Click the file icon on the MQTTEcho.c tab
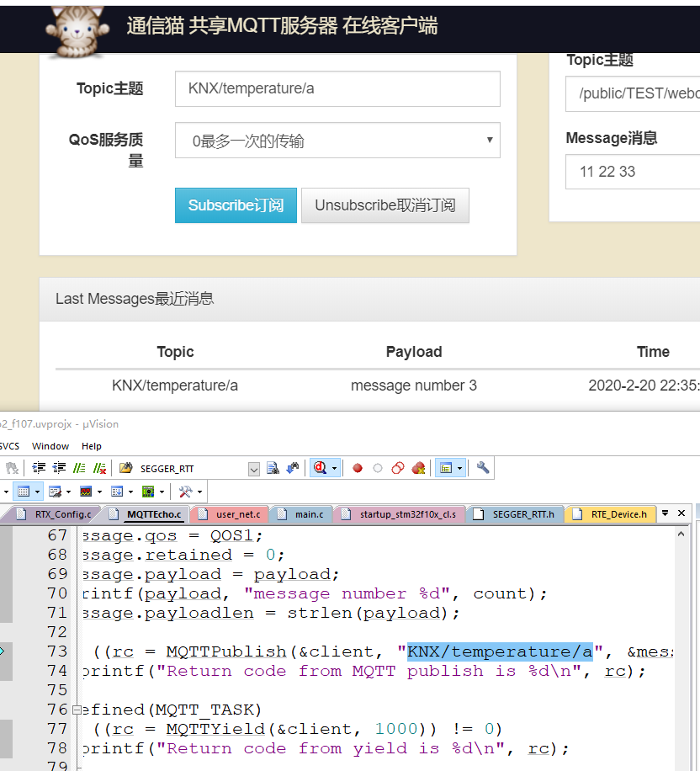700x771 pixels. pos(114,513)
